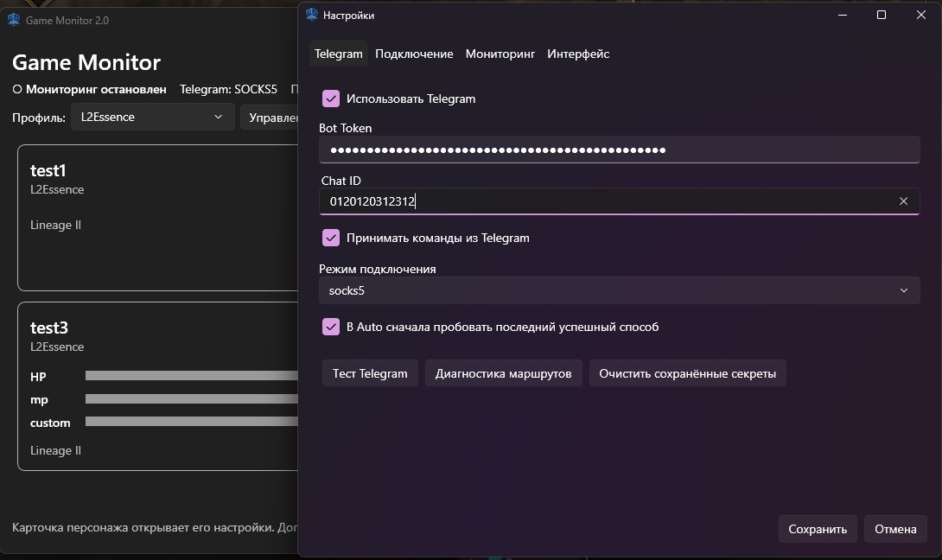Image resolution: width=942 pixels, height=560 pixels.
Task: Toggle the Auto последний успешный способ checkbox
Action: tap(331, 327)
